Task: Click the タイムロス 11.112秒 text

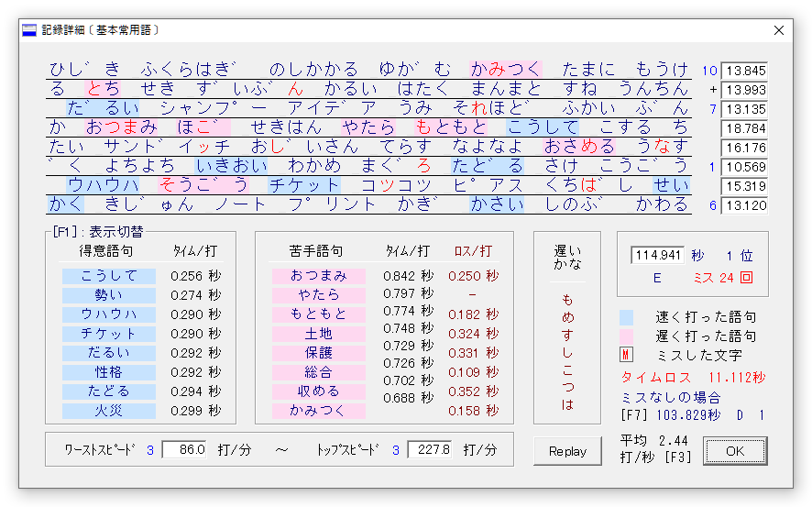Action: (694, 377)
